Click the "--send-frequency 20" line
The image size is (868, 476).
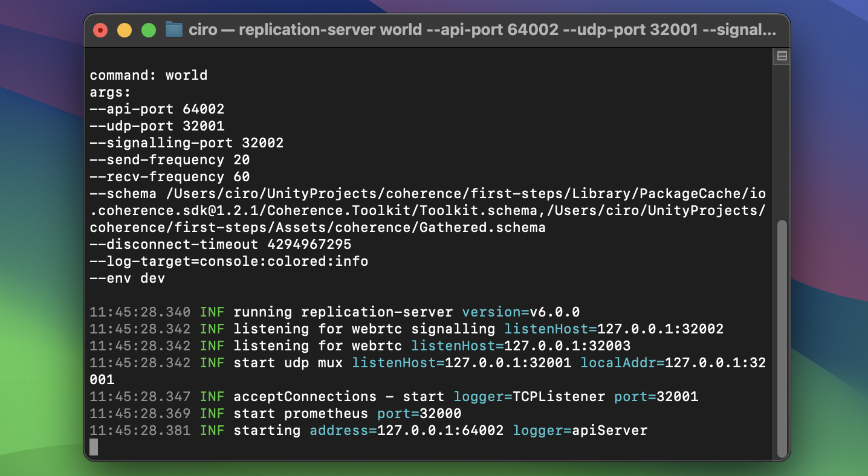tap(170, 160)
